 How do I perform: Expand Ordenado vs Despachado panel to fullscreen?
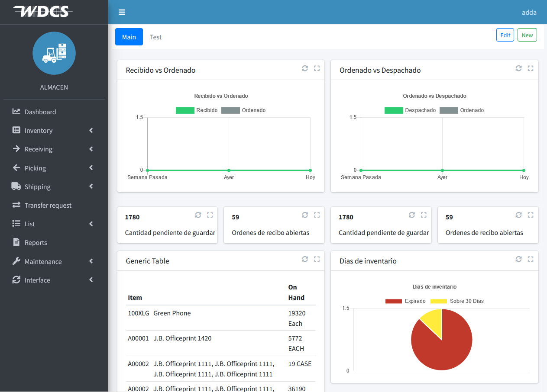(530, 68)
